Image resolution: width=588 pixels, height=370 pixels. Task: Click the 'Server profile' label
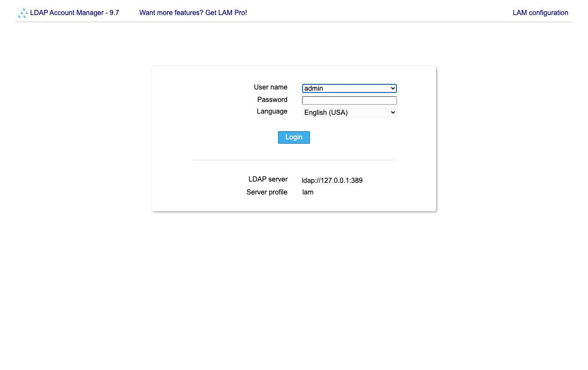click(x=267, y=192)
